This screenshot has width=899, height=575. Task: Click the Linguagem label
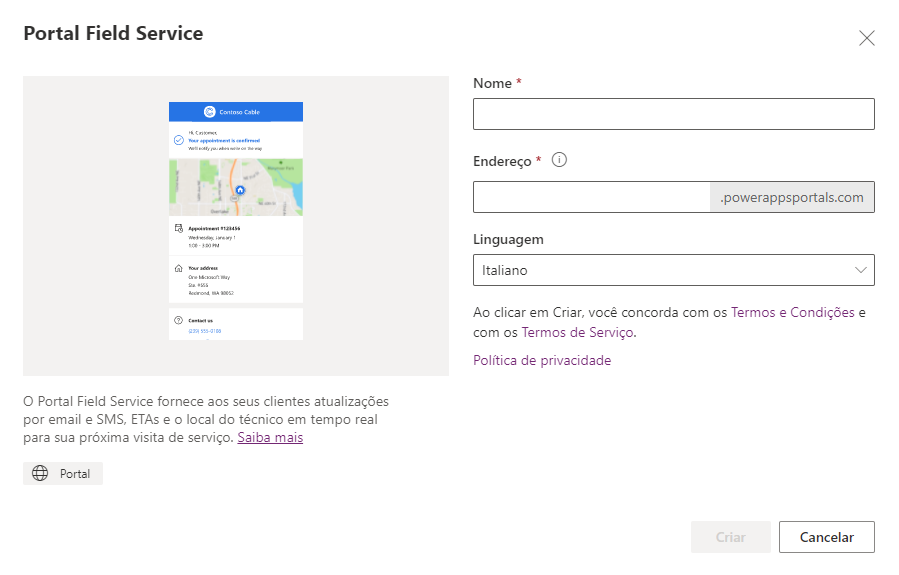pos(508,240)
